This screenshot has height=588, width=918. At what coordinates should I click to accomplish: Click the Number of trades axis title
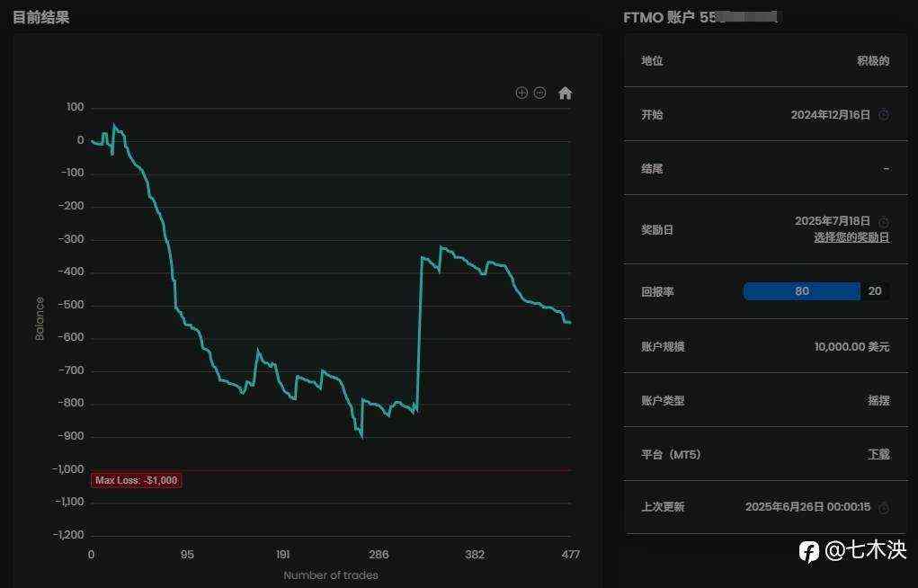pos(331,575)
